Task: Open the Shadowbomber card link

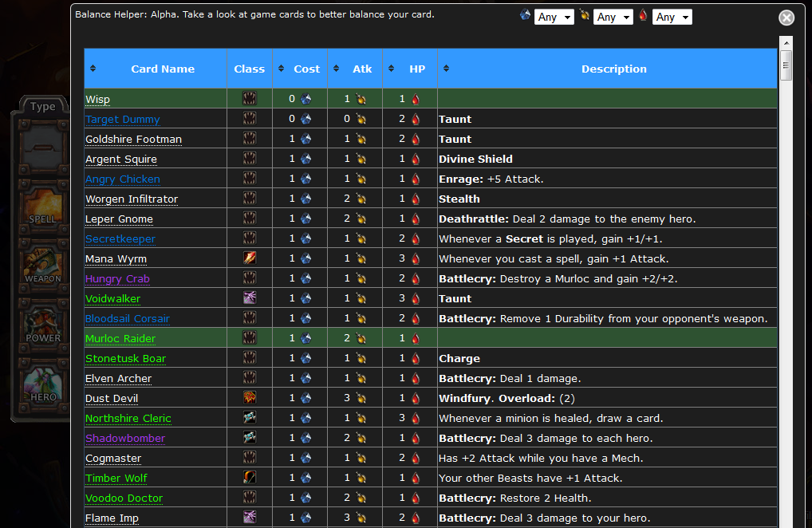Action: pyautogui.click(x=125, y=438)
